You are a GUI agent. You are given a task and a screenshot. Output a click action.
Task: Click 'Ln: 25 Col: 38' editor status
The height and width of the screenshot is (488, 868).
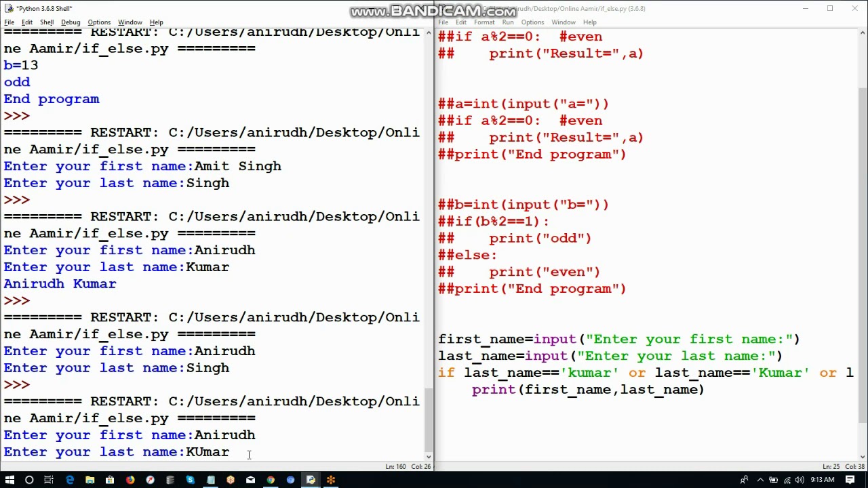843,466
